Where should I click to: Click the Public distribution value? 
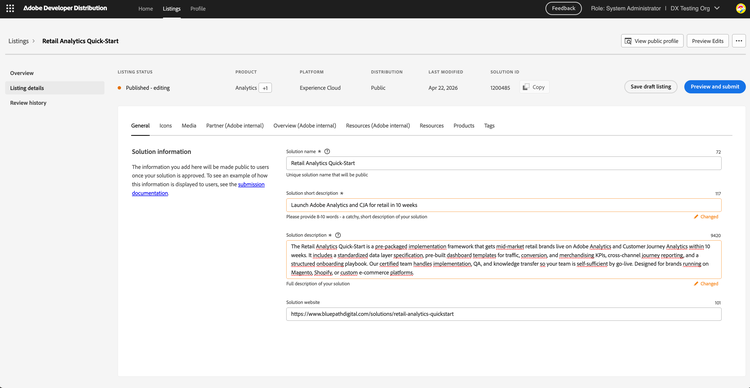click(x=378, y=88)
